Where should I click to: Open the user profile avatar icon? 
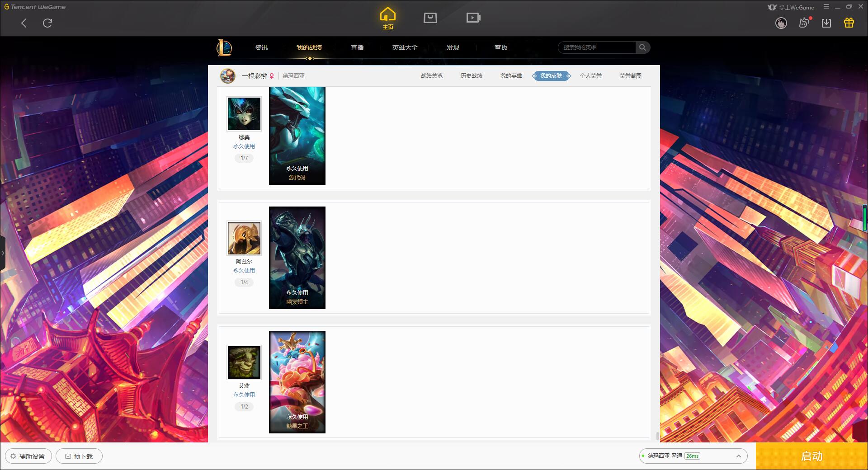781,23
